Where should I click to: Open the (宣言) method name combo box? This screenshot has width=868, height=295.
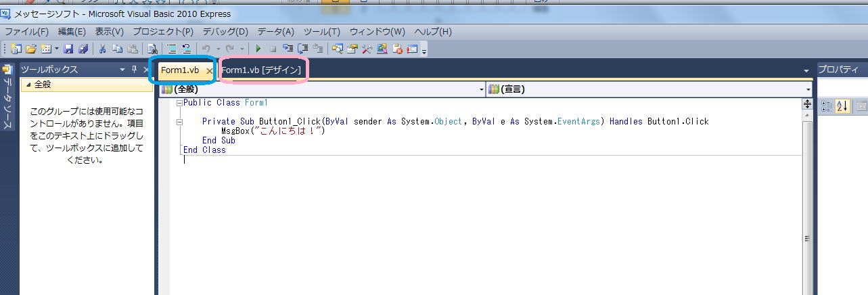[x=649, y=89]
